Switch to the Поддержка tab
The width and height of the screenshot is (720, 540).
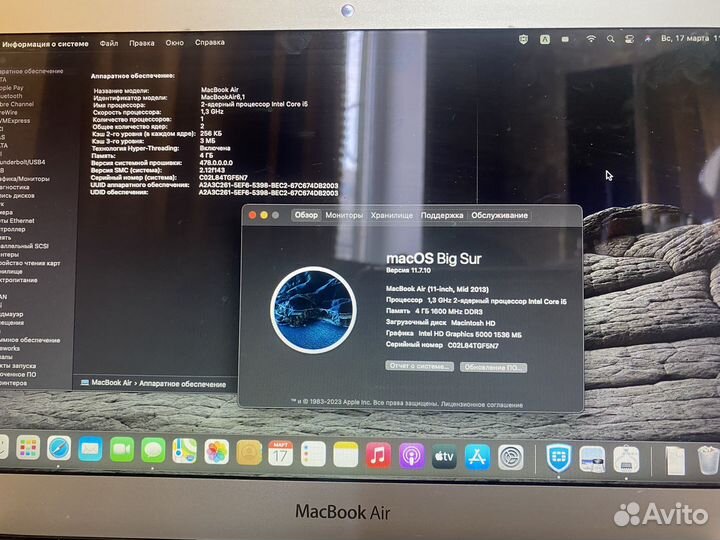pos(442,215)
